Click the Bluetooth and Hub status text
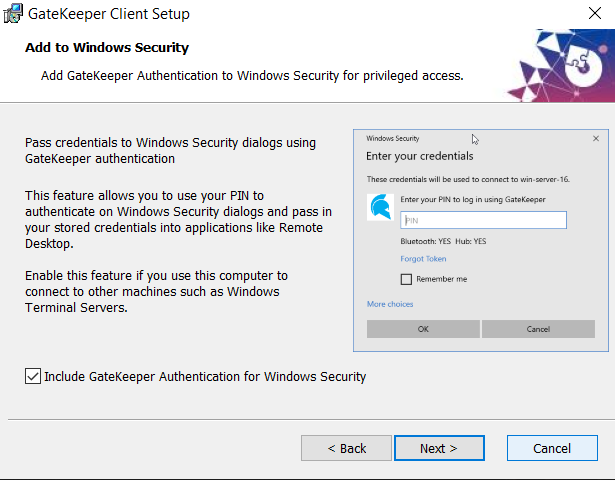 [443, 242]
